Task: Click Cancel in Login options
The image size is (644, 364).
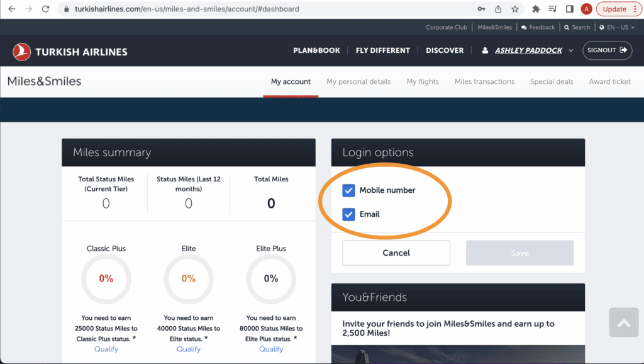Action: [x=396, y=253]
